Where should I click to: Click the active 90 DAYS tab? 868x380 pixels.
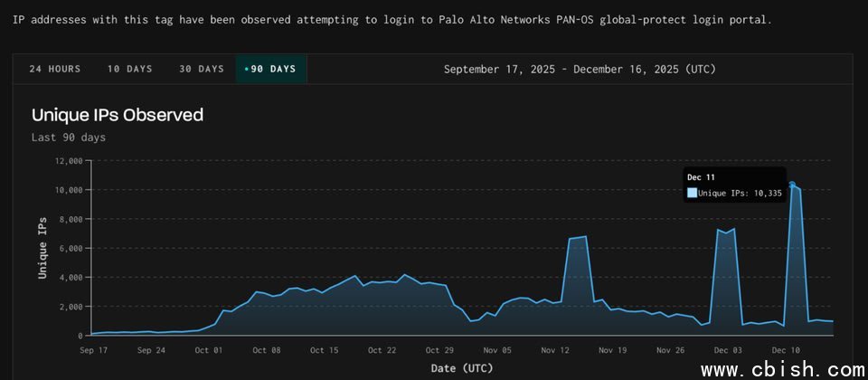270,69
